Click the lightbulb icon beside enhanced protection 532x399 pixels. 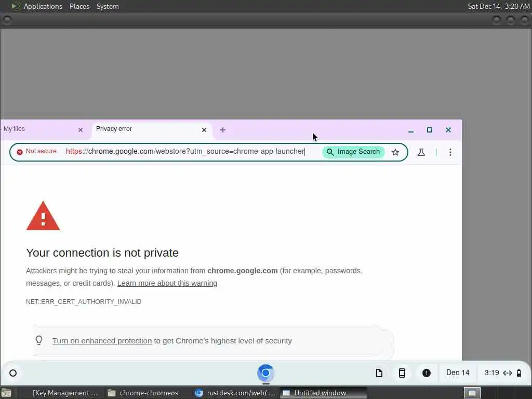(x=39, y=340)
